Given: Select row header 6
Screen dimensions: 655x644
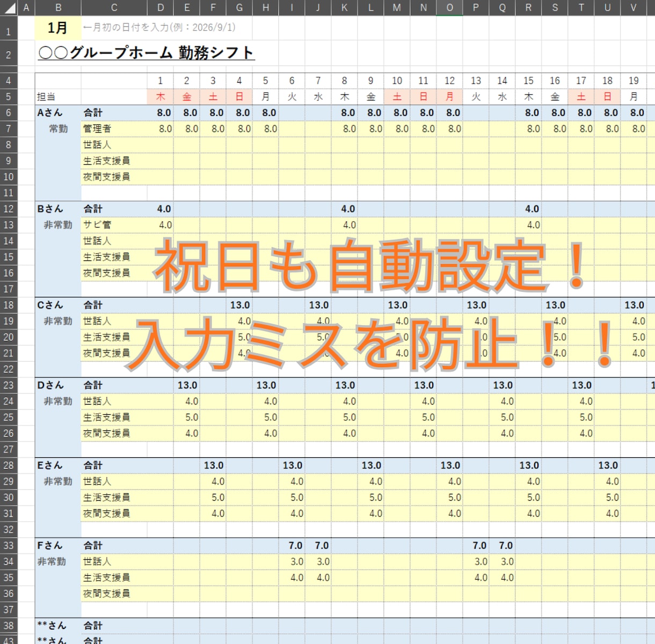Looking at the screenshot, I should click(x=9, y=113).
